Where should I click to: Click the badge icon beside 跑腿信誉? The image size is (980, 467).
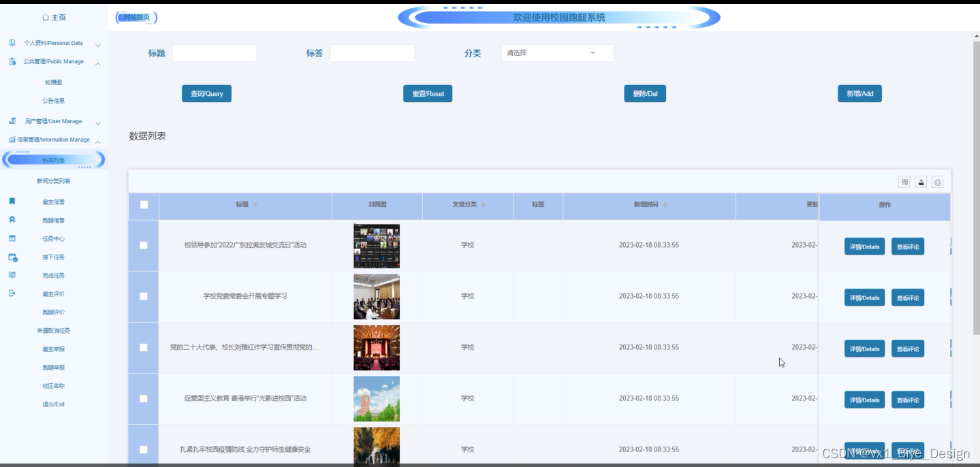point(12,220)
